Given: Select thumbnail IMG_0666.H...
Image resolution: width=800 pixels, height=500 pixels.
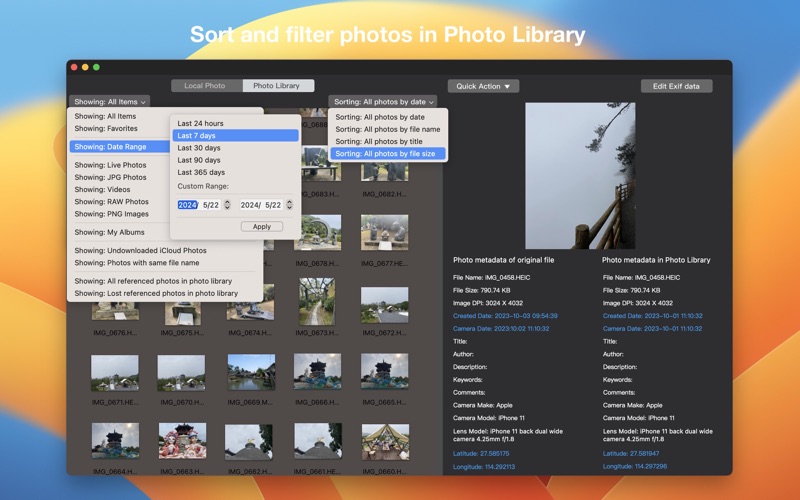Looking at the screenshot, I should tap(317, 372).
